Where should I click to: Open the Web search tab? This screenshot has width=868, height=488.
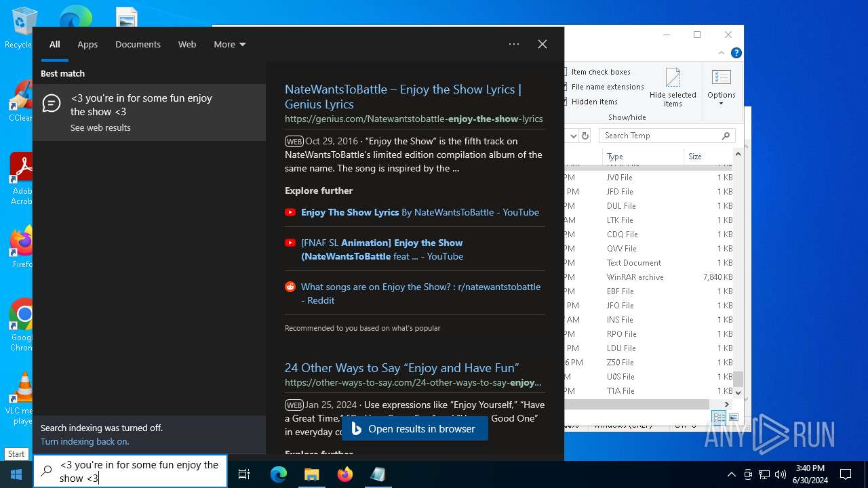pyautogui.click(x=187, y=44)
